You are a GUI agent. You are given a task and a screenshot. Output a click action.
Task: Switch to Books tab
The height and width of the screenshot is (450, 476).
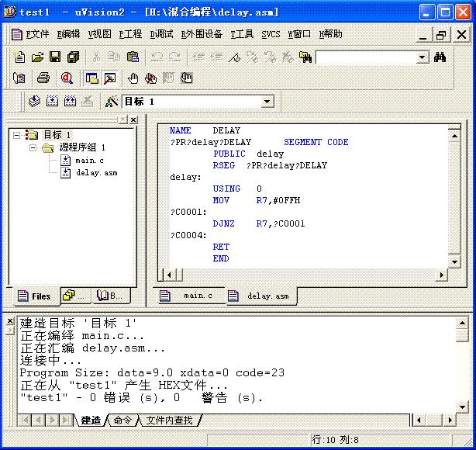[111, 296]
